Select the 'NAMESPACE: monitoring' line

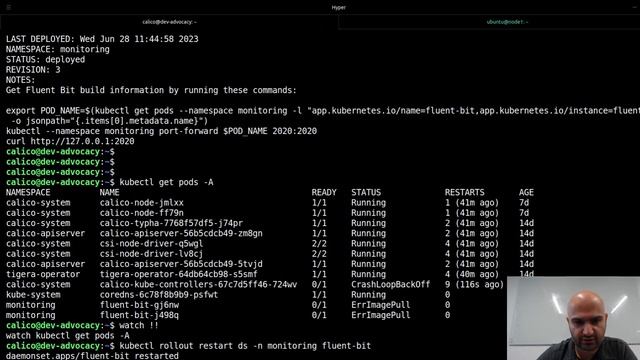pos(58,49)
